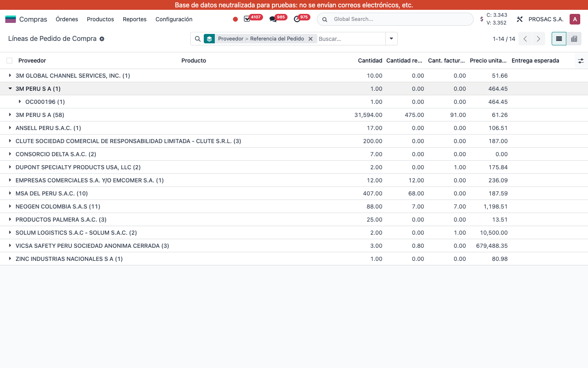Open PROSAC S.A. company switcher
The image size is (588, 368).
[x=546, y=19]
